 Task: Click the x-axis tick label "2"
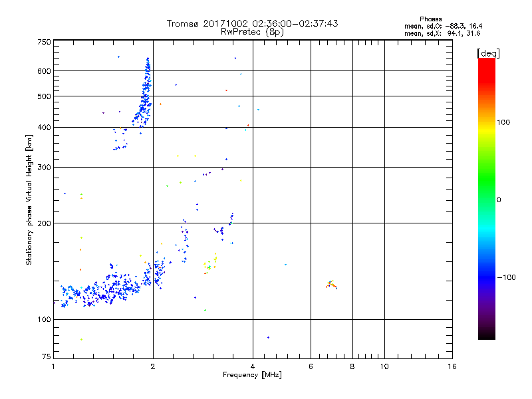click(x=153, y=366)
